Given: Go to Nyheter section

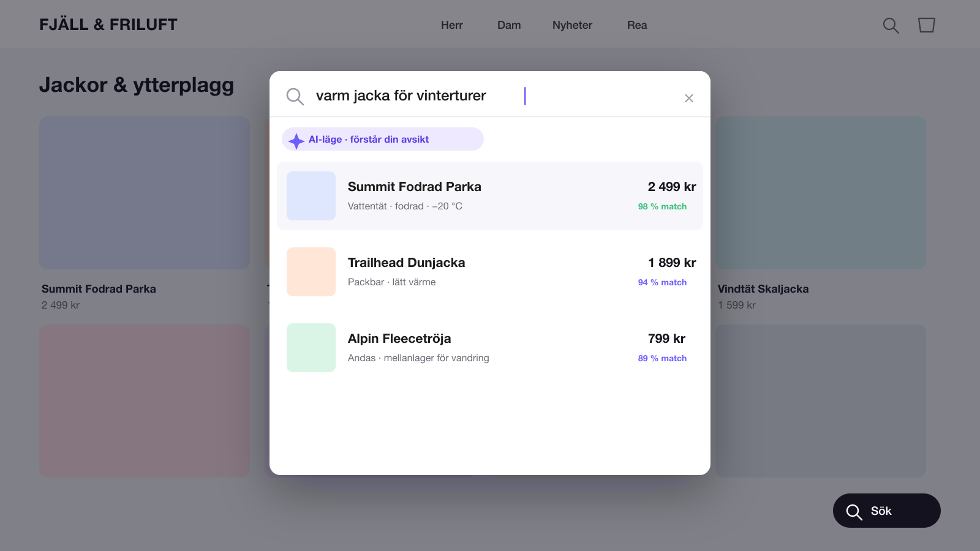Looking at the screenshot, I should 572,25.
